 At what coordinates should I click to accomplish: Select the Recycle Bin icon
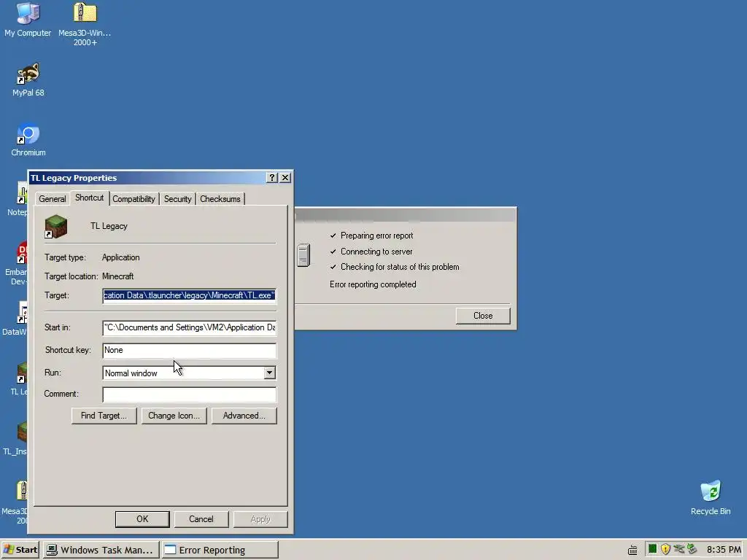[711, 497]
